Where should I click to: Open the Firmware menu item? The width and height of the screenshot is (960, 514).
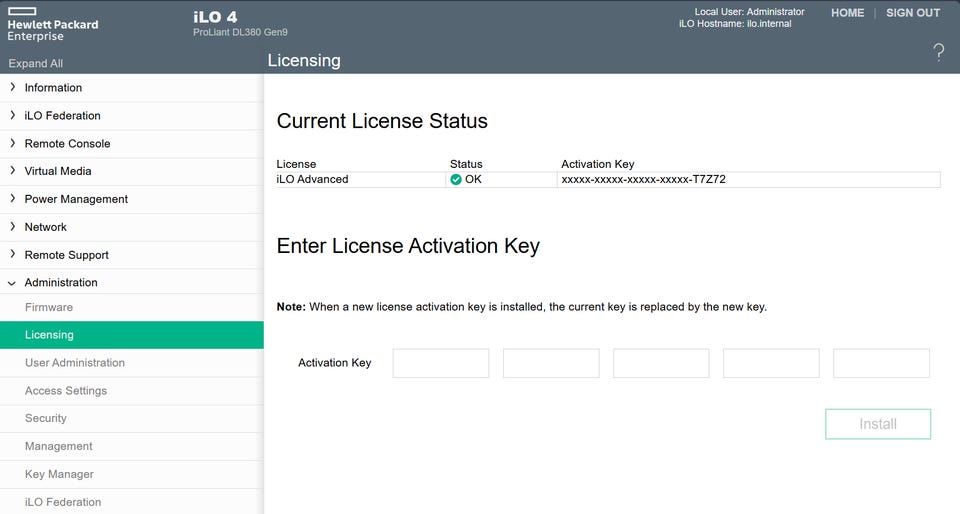click(132, 307)
